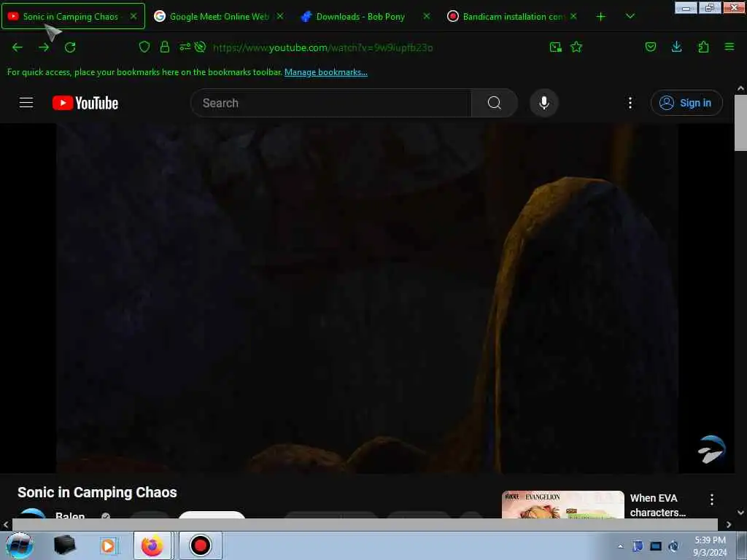This screenshot has width=747, height=560.
Task: Close the Google Meet tab
Action: (x=280, y=16)
